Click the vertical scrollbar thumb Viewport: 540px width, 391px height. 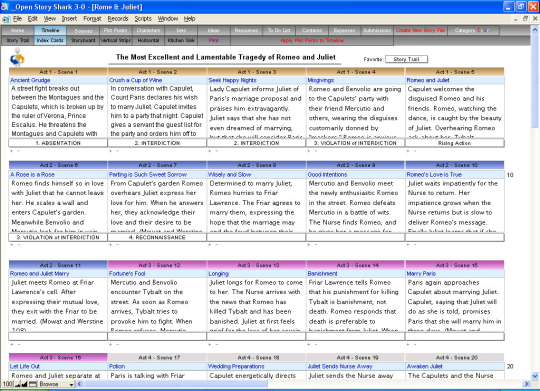(x=535, y=81)
